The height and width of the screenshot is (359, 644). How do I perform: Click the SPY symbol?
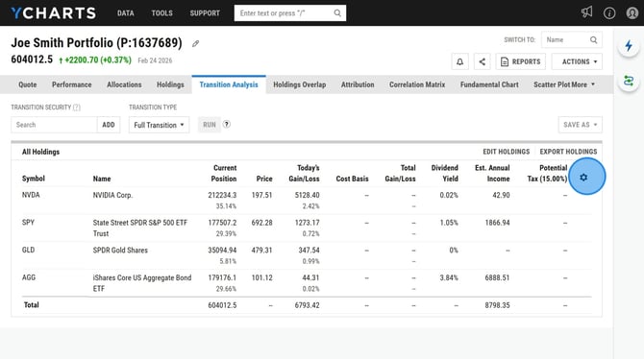click(x=28, y=223)
